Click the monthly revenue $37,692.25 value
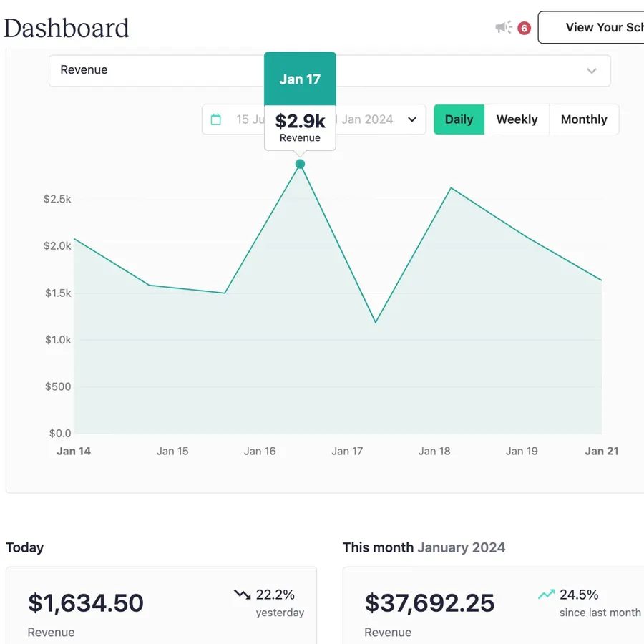 pyautogui.click(x=429, y=603)
